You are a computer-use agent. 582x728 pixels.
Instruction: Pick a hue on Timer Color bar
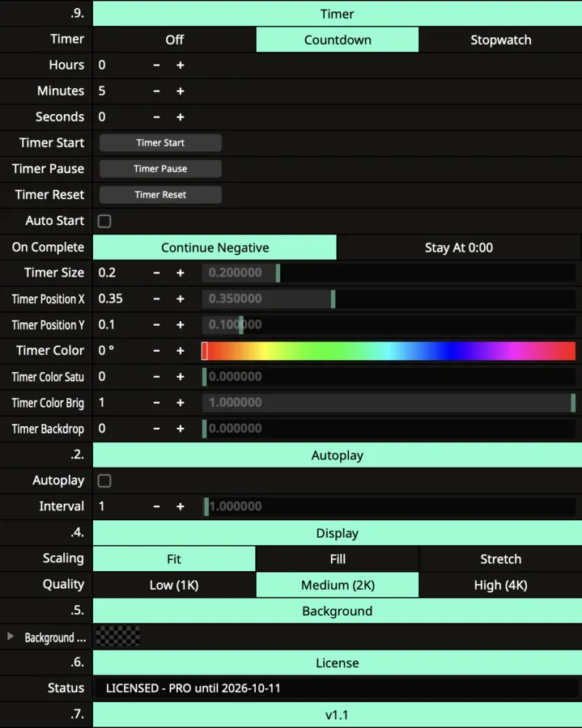[x=389, y=350]
